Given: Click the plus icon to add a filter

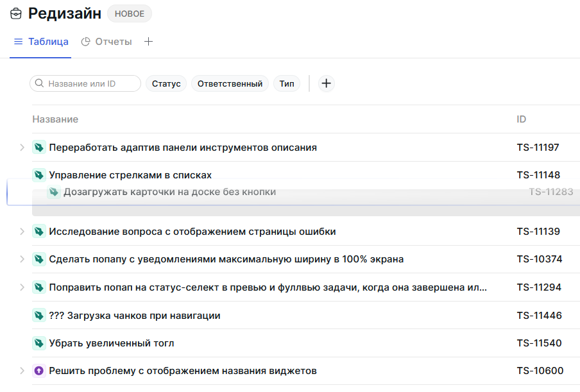Looking at the screenshot, I should [326, 83].
